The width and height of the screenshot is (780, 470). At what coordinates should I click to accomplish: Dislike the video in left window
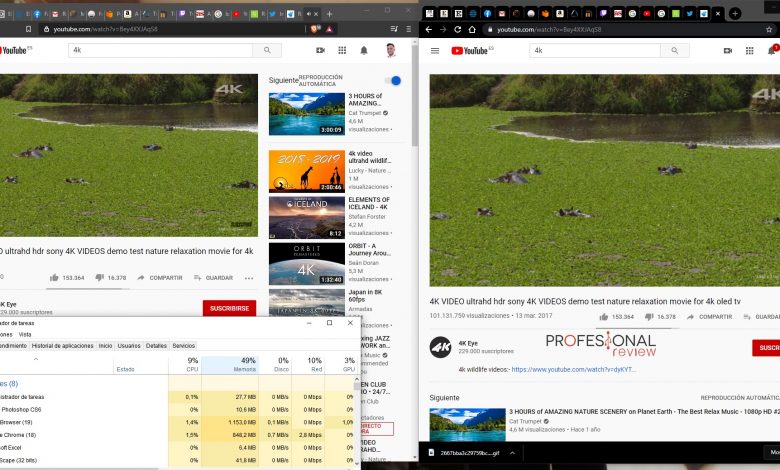pyautogui.click(x=99, y=278)
